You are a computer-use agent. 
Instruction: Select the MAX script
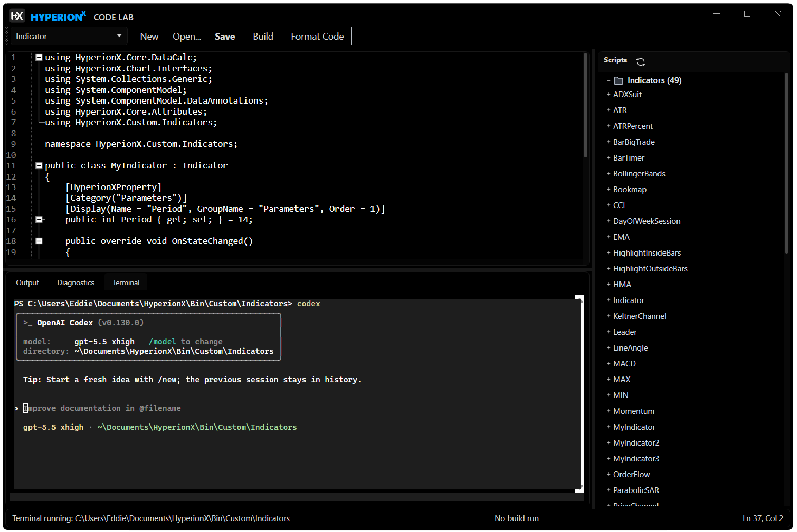(x=622, y=379)
